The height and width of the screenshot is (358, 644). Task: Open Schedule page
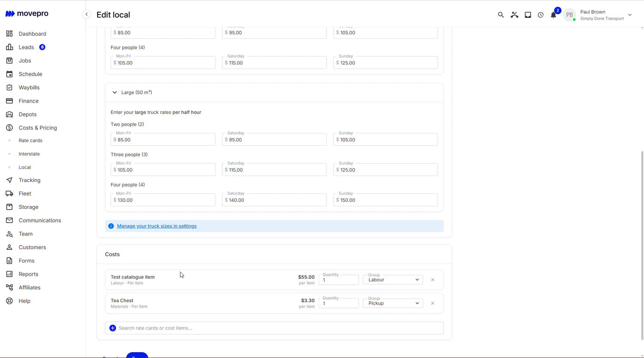[x=31, y=74]
